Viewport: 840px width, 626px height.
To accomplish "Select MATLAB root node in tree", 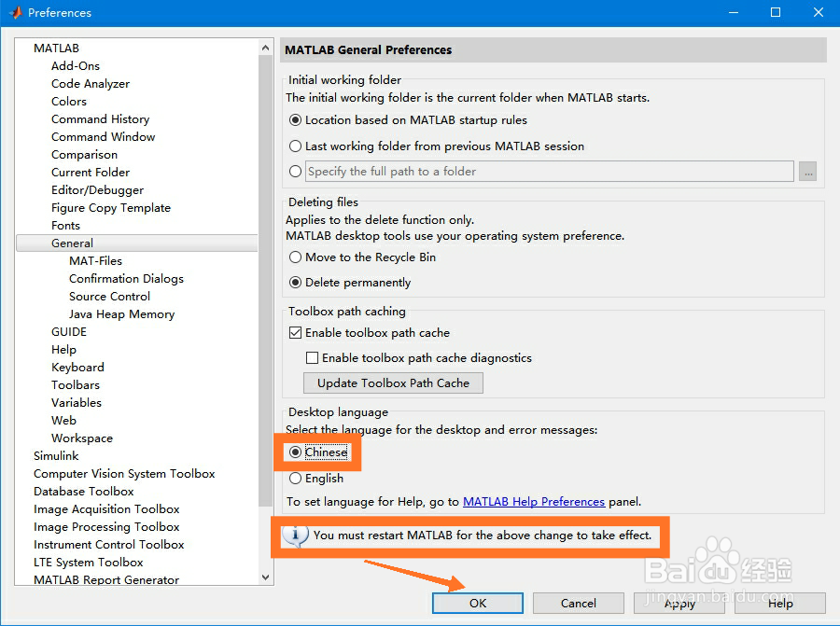I will tap(56, 49).
